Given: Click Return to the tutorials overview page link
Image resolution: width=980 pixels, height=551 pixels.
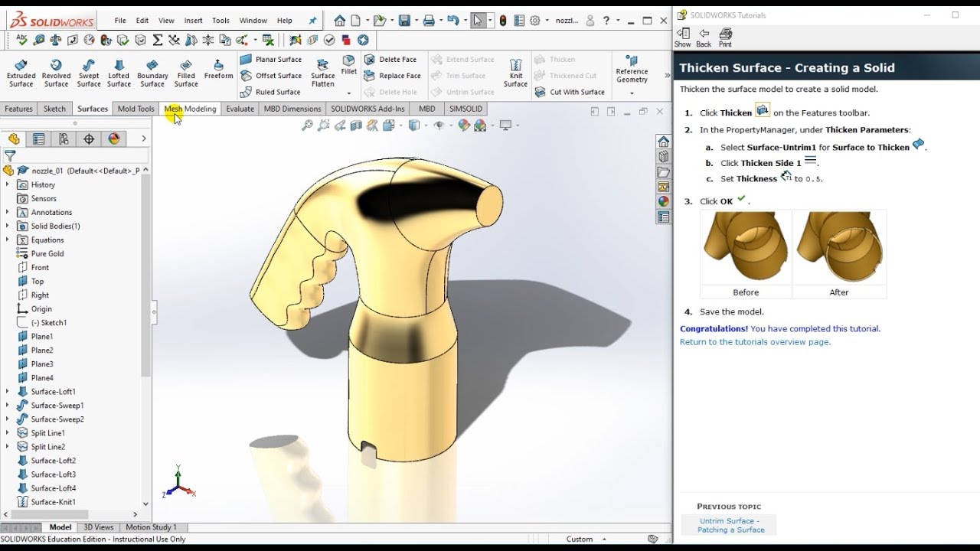Looking at the screenshot, I should [755, 342].
